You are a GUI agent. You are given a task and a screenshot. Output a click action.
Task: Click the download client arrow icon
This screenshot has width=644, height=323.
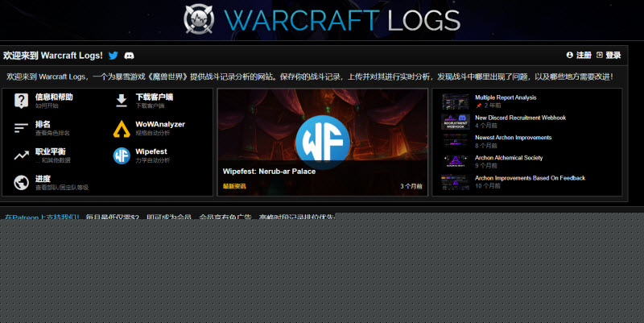122,101
